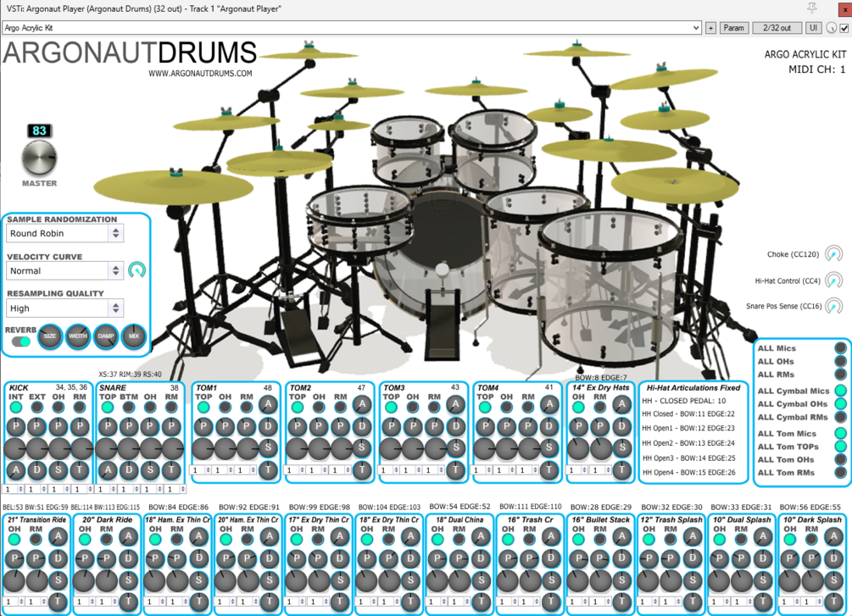Toggle the TOM1 OH mic
The height and width of the screenshot is (616, 852).
point(225,408)
